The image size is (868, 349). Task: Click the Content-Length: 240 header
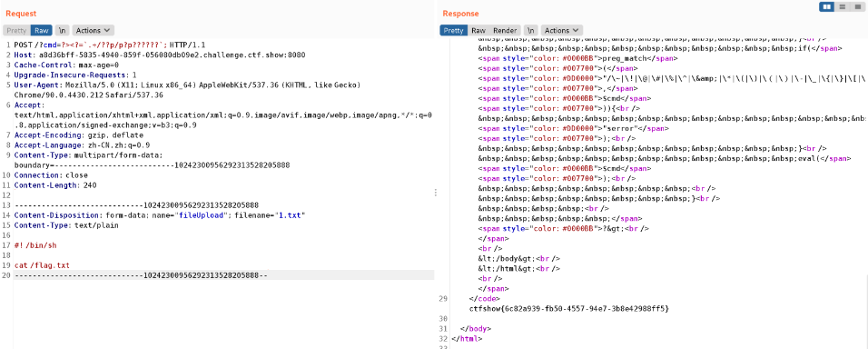(x=55, y=185)
